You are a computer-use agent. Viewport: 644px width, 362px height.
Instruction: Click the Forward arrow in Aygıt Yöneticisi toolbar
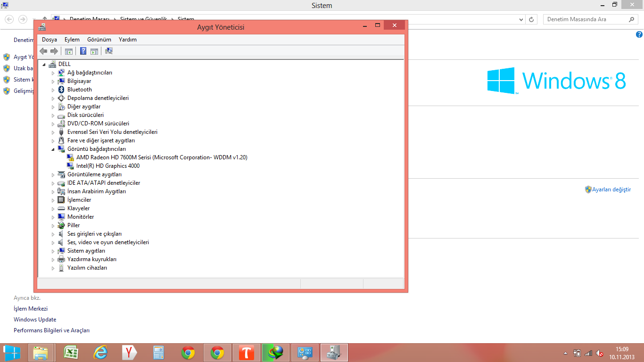tap(54, 51)
